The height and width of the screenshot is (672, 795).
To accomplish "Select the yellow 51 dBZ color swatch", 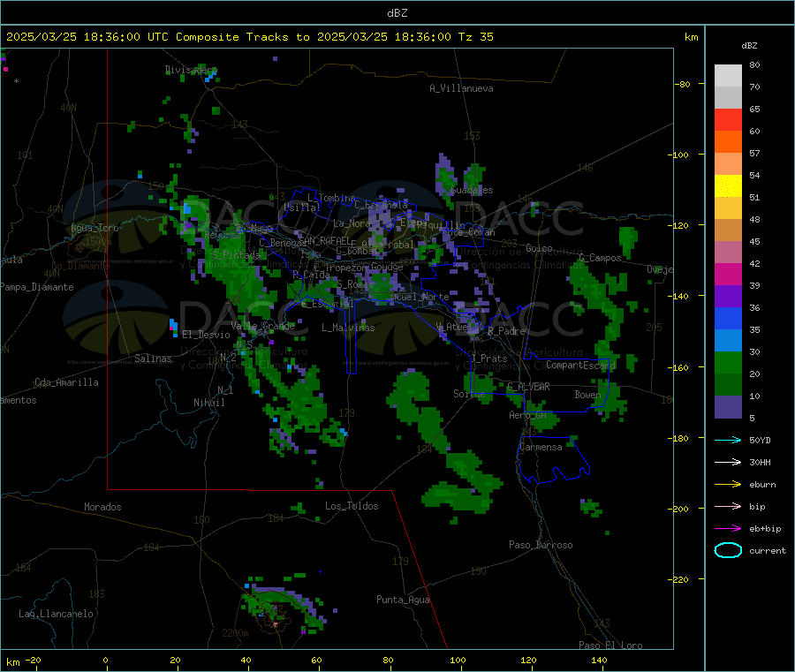I will [728, 186].
